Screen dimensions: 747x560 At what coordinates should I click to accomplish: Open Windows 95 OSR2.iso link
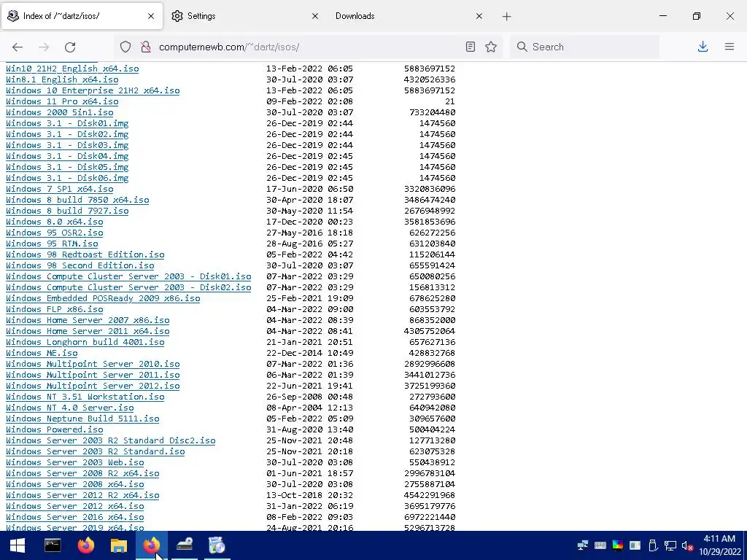pos(54,233)
